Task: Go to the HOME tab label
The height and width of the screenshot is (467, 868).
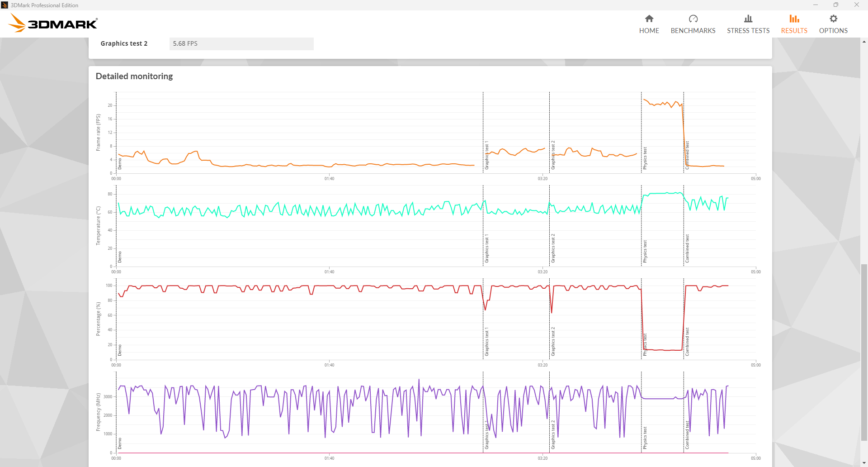Action: point(649,31)
